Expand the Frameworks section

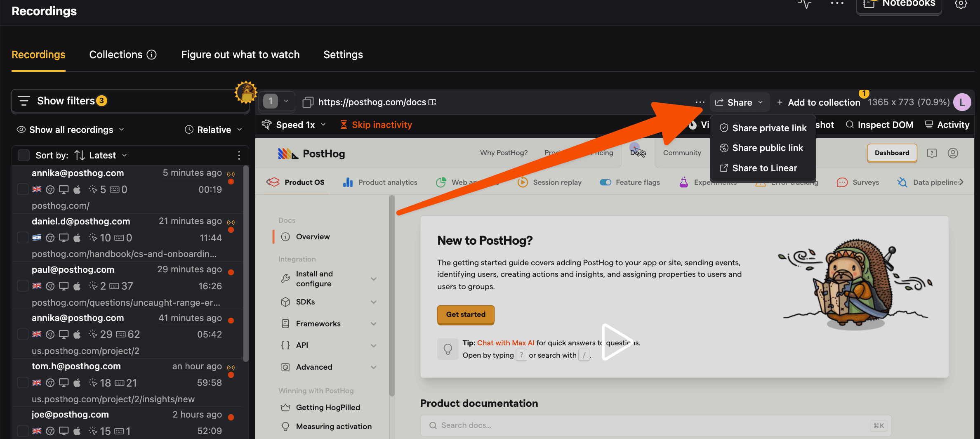coord(329,323)
